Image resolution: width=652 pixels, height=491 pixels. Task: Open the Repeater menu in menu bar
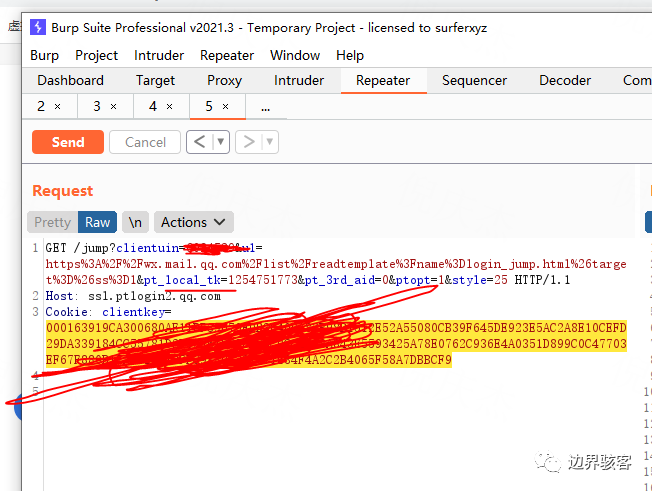[x=227, y=55]
